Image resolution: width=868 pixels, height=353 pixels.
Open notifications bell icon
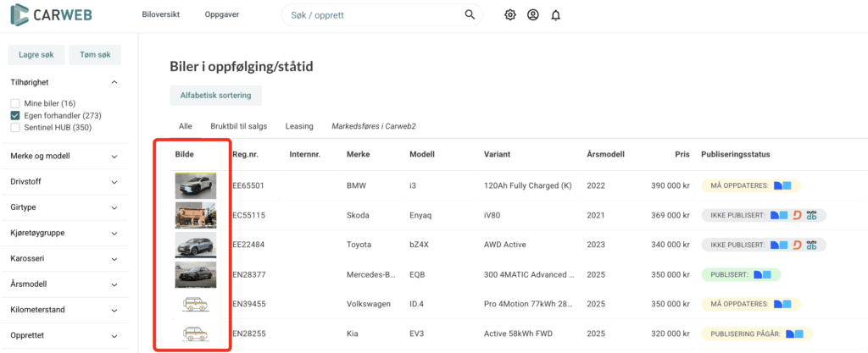(x=556, y=15)
